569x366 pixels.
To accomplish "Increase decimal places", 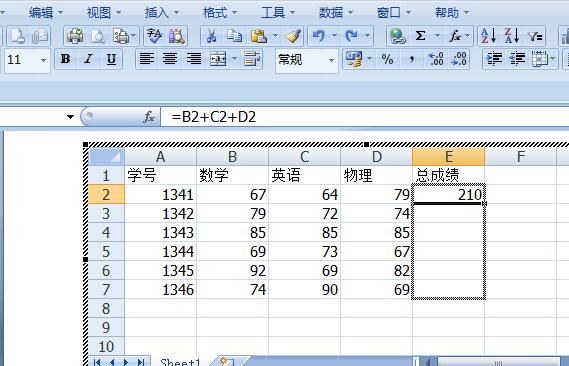I will pyautogui.click(x=435, y=59).
